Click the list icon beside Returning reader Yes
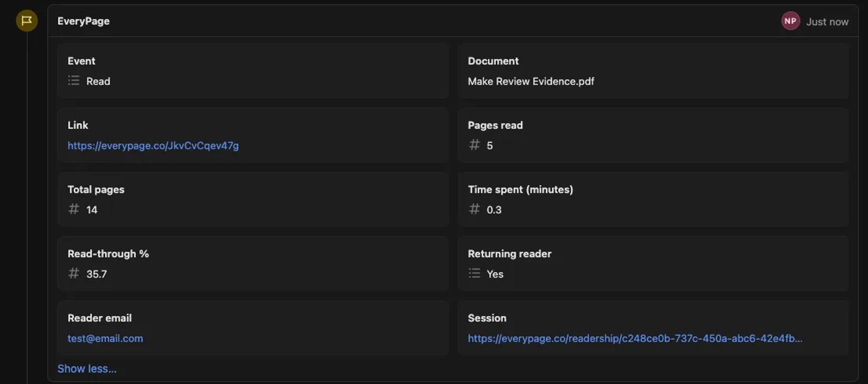This screenshot has width=868, height=384. 474,273
